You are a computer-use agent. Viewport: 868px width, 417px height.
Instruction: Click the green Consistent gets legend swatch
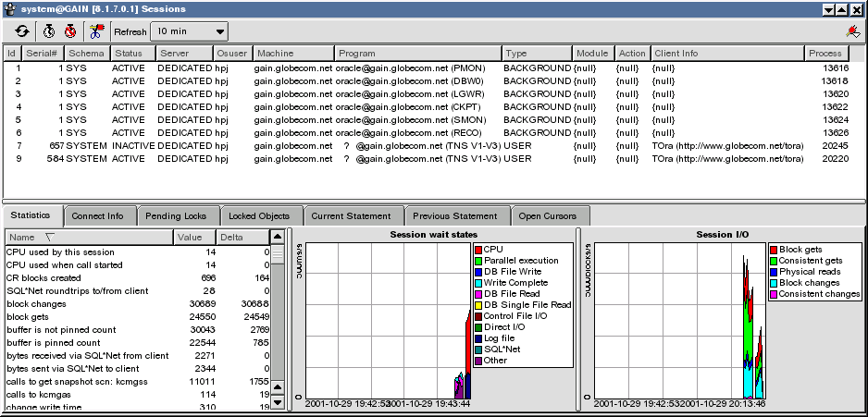[x=773, y=261]
